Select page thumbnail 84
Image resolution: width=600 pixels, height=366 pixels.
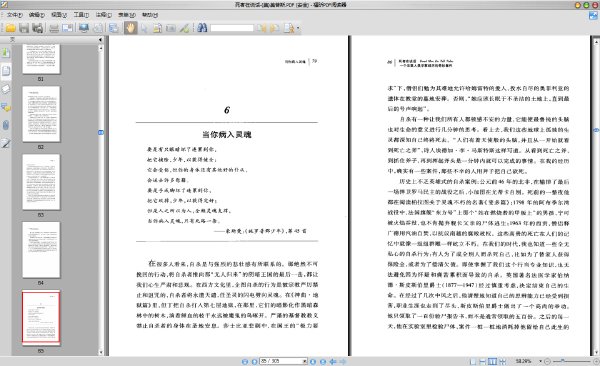[x=41, y=250]
